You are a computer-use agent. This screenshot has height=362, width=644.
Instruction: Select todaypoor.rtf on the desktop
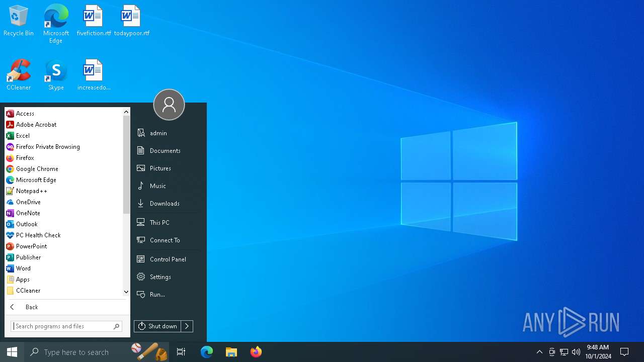coord(131,21)
